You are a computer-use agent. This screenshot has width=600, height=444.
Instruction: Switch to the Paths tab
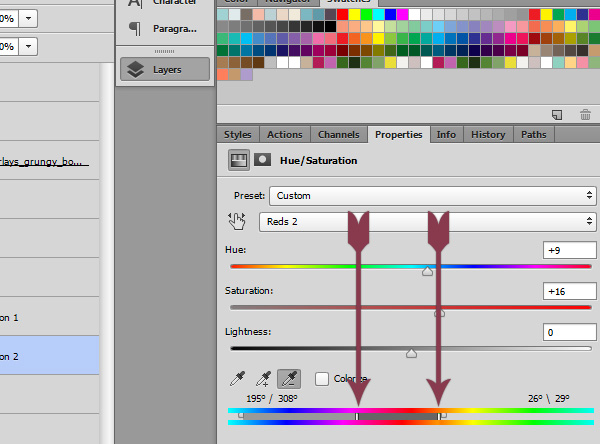pos(534,135)
